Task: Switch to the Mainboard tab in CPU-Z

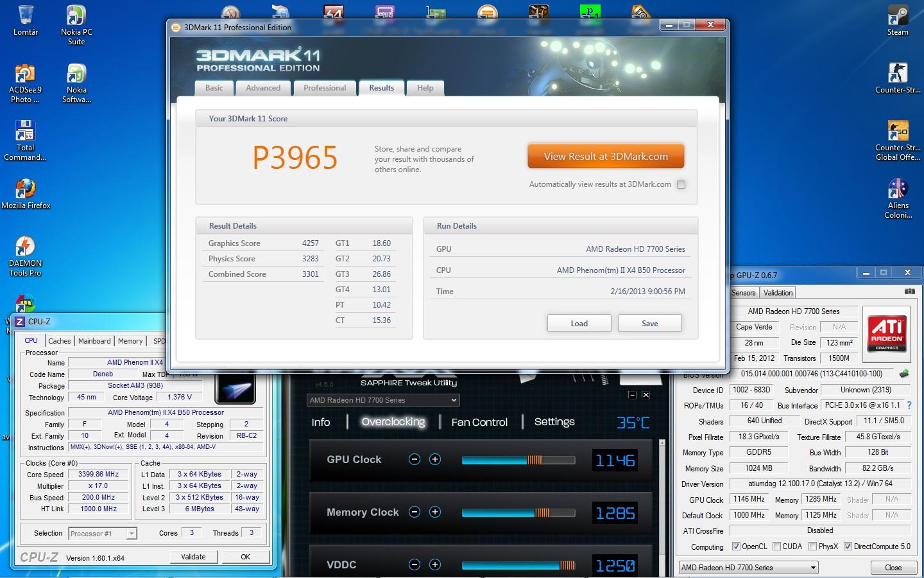Action: [x=94, y=341]
